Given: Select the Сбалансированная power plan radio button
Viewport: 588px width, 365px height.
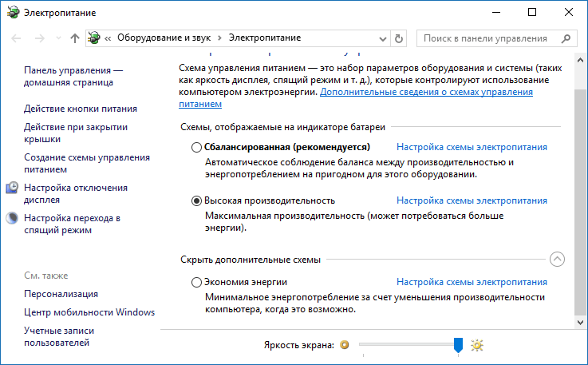Looking at the screenshot, I should coord(197,148).
